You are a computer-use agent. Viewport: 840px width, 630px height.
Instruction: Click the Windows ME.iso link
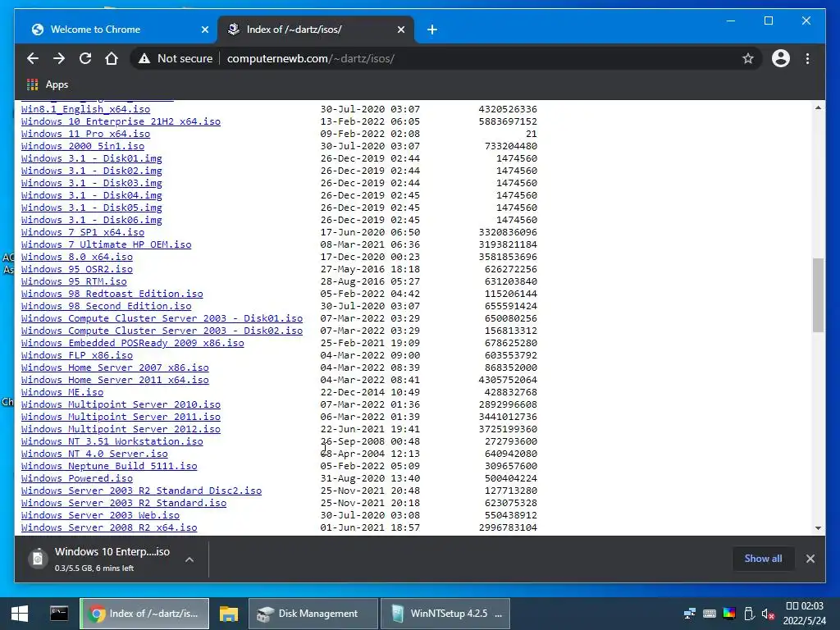click(x=62, y=393)
